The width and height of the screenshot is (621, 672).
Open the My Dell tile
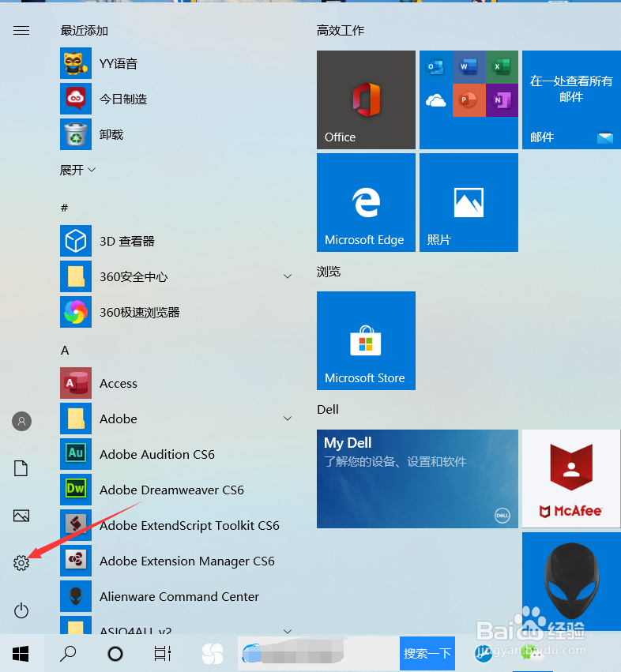[x=417, y=479]
